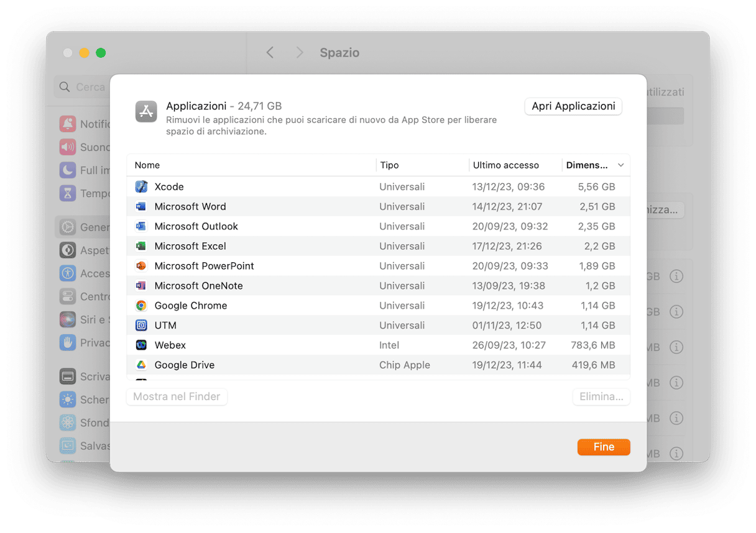The width and height of the screenshot is (756, 533).
Task: Click the date 17/12/23, 21:26
Action: pyautogui.click(x=507, y=246)
